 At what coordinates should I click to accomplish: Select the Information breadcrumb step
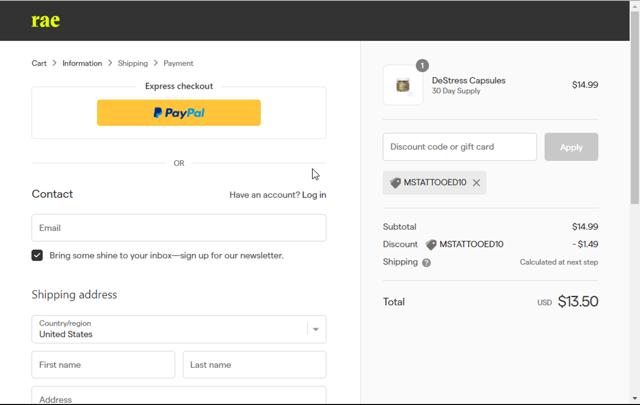tap(82, 63)
